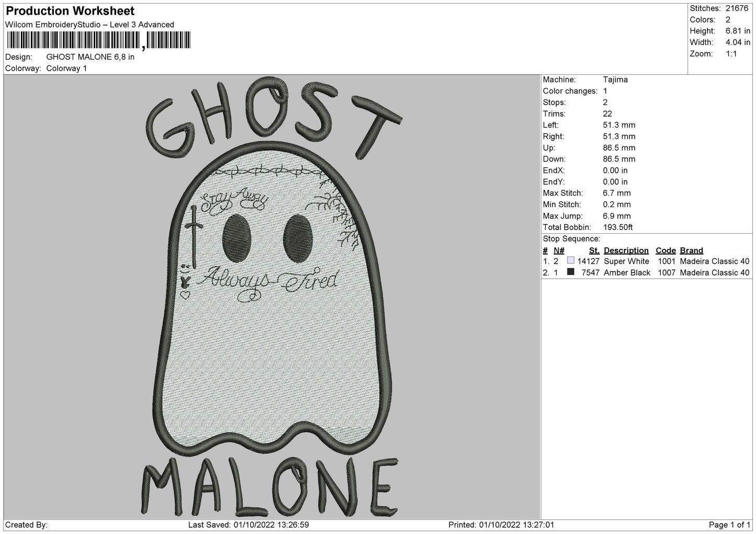
Task: Click the 'Last Saved: 01/10/2022 13:26:59' entry
Action: point(249,525)
